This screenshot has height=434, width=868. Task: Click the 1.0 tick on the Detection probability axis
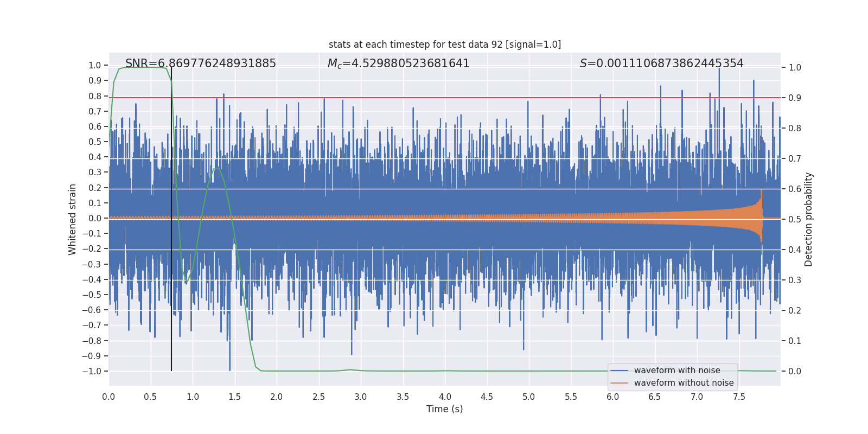tap(795, 68)
